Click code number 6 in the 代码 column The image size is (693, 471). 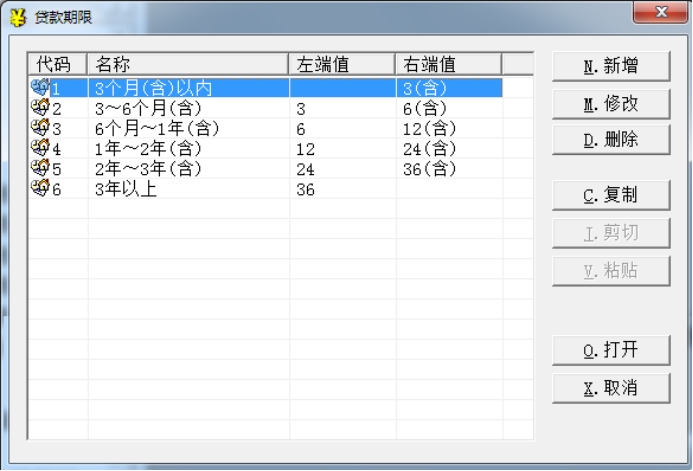pyautogui.click(x=57, y=190)
